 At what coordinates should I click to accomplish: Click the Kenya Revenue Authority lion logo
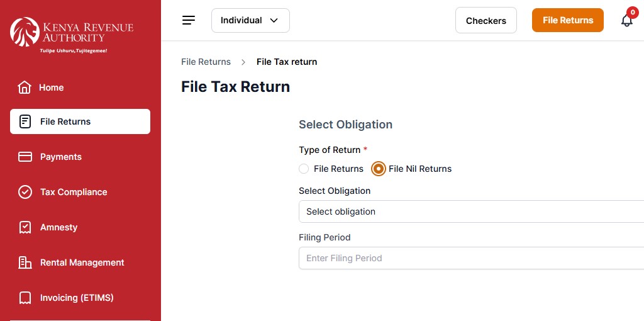(x=25, y=31)
